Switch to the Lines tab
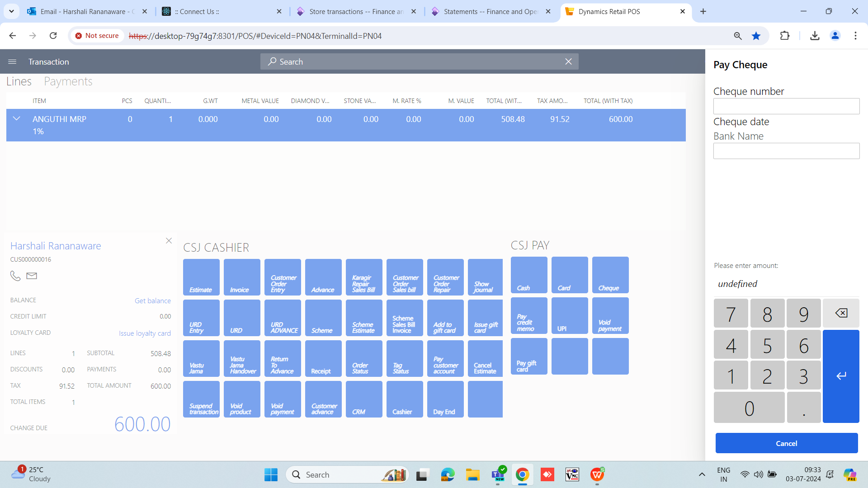The height and width of the screenshot is (488, 868). (x=19, y=81)
